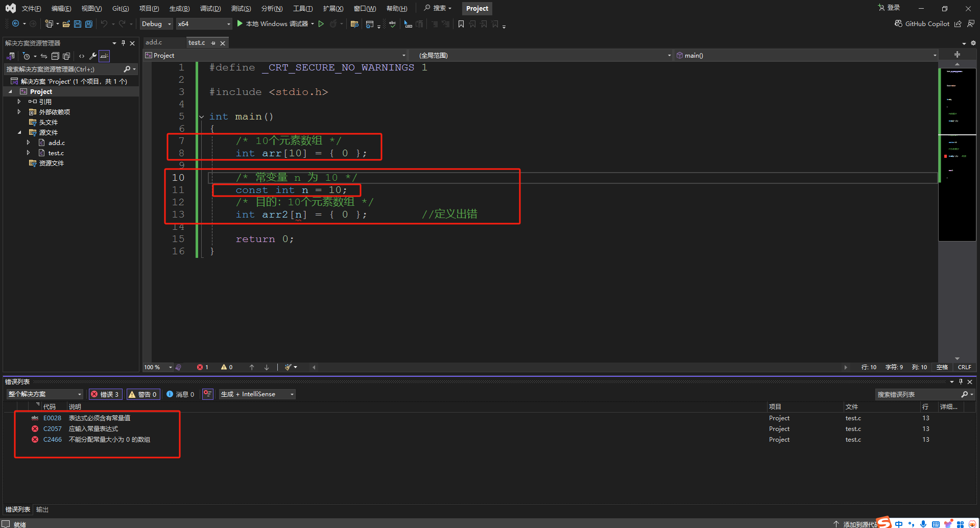This screenshot has width=980, height=528.
Task: Open the 生成(B) build menu
Action: point(179,8)
